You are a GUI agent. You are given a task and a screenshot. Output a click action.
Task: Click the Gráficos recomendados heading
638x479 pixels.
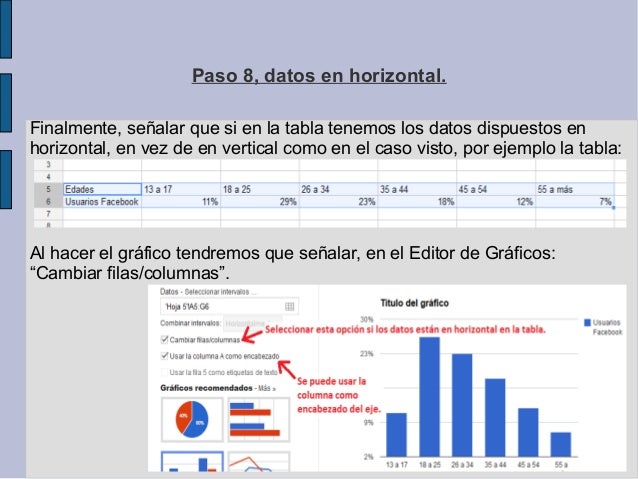click(206, 388)
